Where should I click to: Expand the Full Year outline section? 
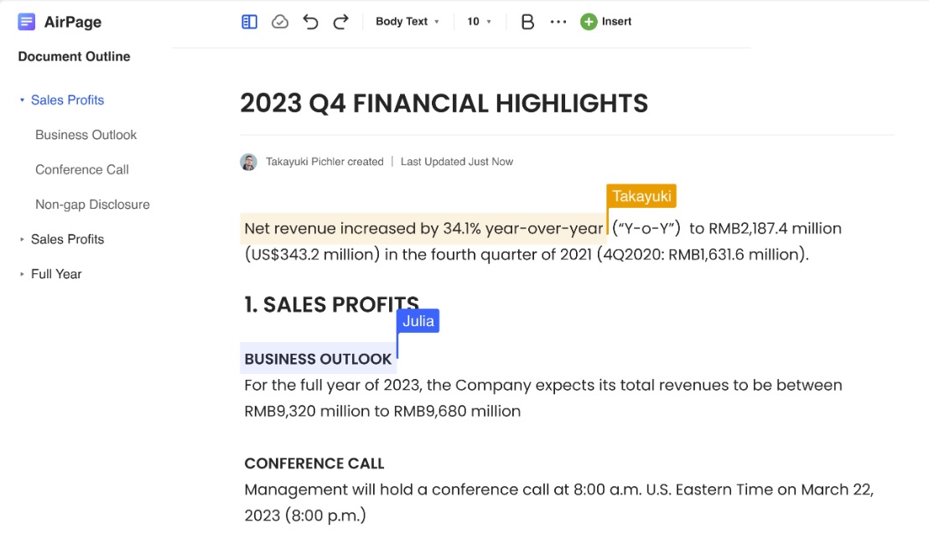23,274
